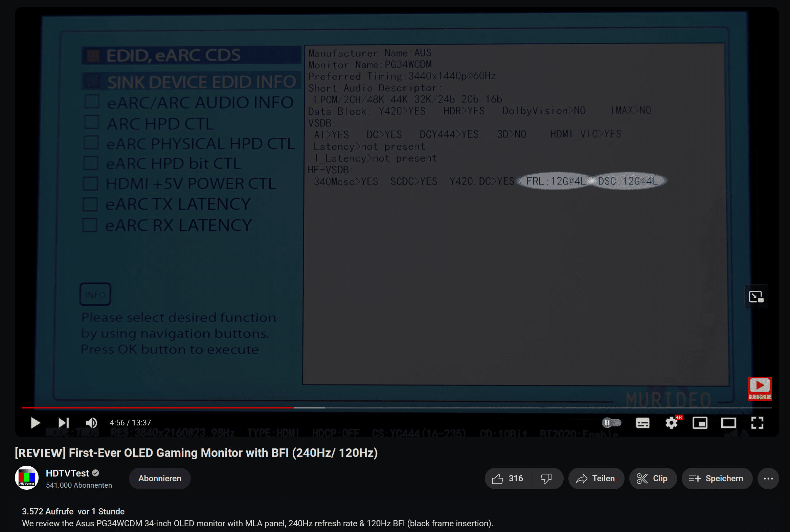790x532 pixels.
Task: Open the HDTVTest channel name link
Action: [67, 473]
